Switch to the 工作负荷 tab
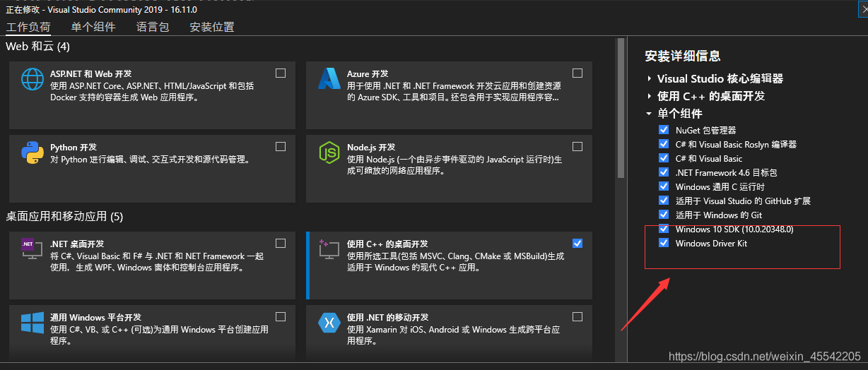 [x=28, y=27]
